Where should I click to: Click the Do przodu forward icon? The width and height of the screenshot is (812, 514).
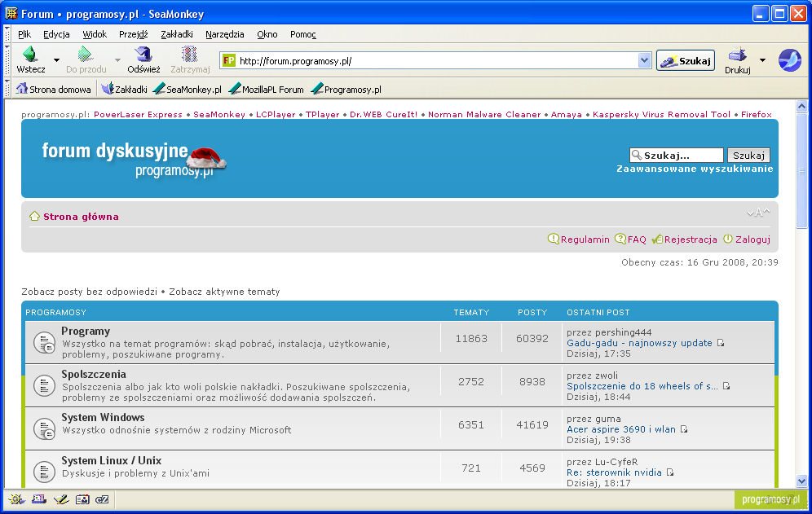85,54
